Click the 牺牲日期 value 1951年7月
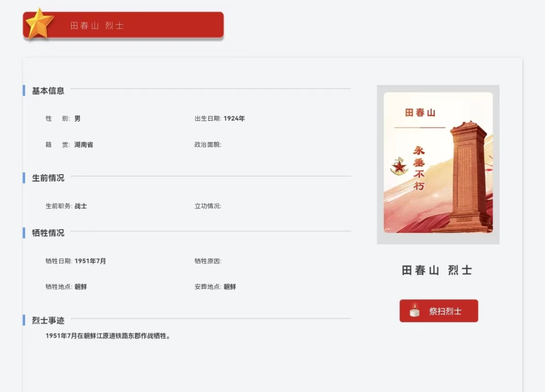545x392 pixels. tap(90, 261)
